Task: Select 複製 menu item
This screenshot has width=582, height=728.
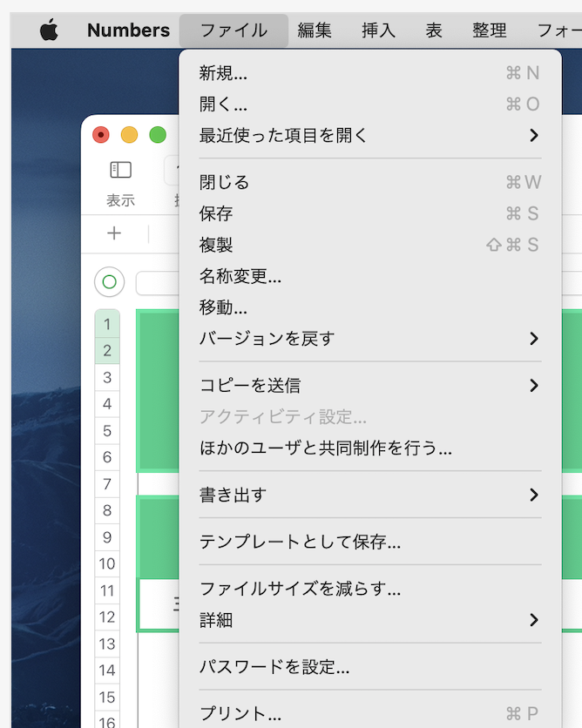Action: tap(370, 244)
